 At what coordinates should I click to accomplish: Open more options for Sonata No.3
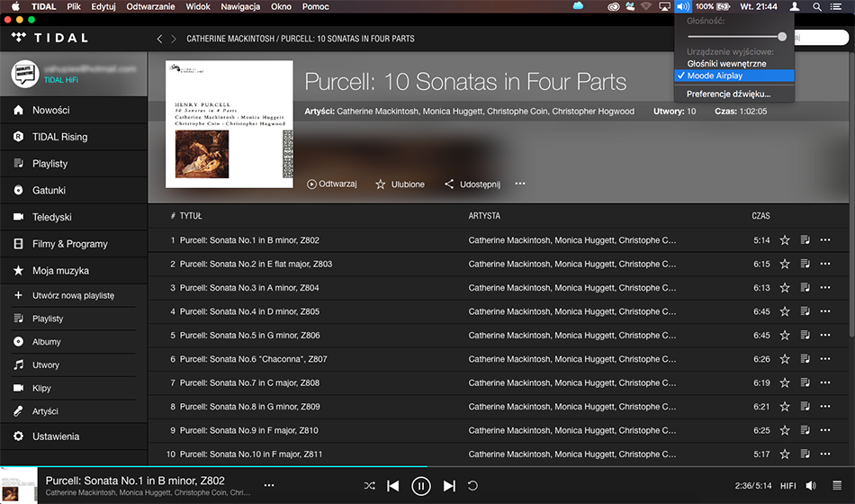click(x=825, y=287)
